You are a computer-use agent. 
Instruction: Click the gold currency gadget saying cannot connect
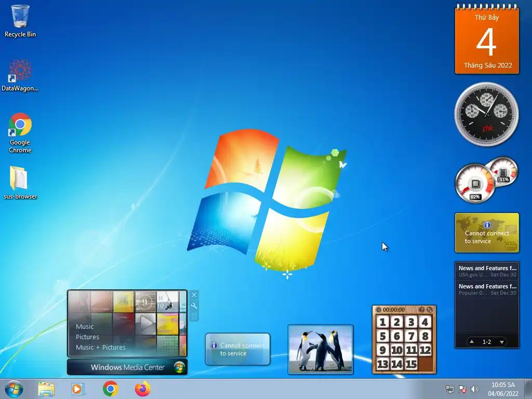tap(487, 233)
